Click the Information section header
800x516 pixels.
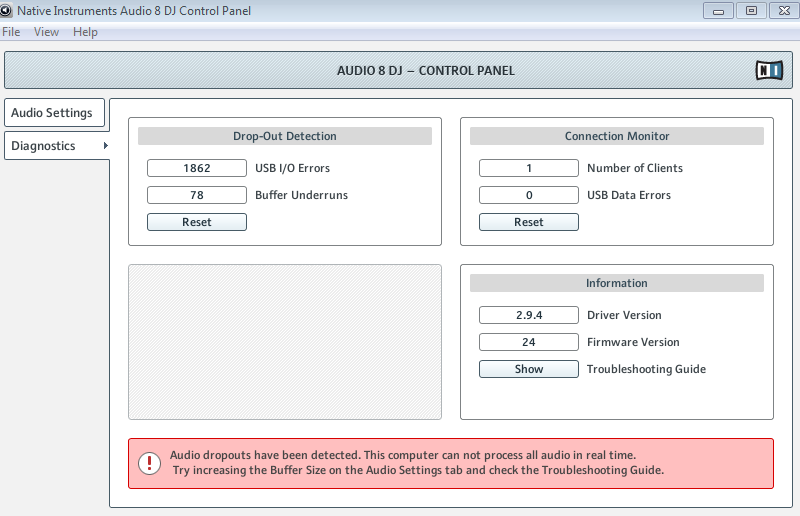click(x=617, y=283)
